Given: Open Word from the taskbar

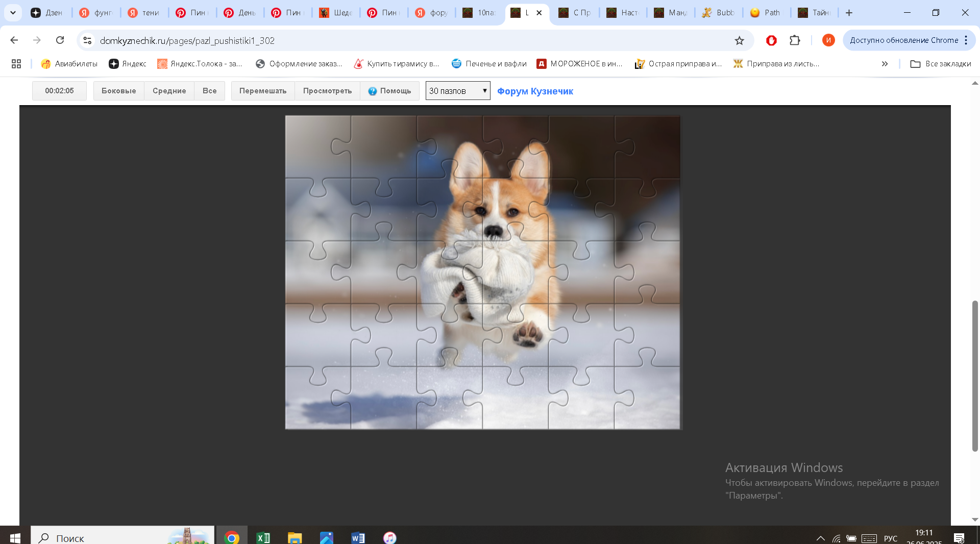Looking at the screenshot, I should coord(358,538).
